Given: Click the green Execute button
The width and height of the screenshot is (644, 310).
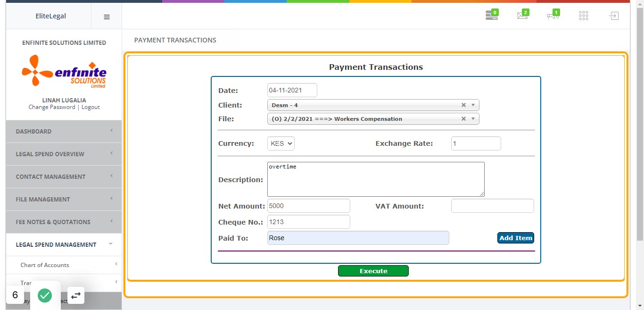Looking at the screenshot, I should coord(373,271).
